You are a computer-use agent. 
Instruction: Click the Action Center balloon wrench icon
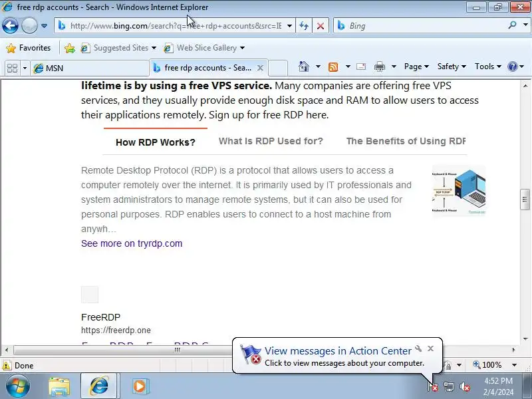[418, 348]
